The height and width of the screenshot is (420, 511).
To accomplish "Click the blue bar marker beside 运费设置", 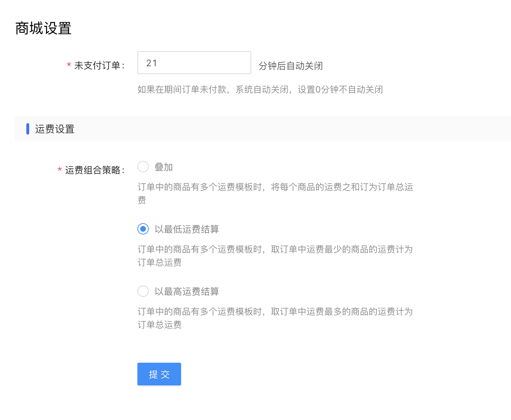I will point(28,129).
